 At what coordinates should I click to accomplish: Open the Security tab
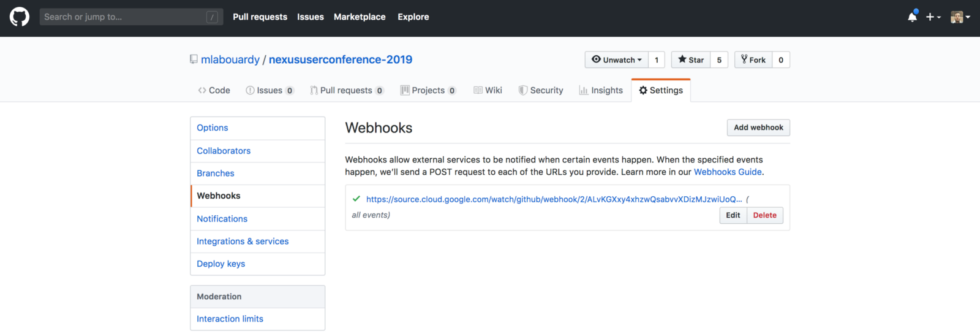tap(541, 90)
